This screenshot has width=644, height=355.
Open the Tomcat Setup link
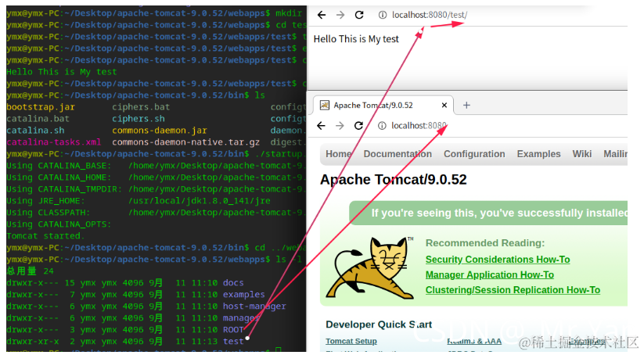[x=351, y=341]
